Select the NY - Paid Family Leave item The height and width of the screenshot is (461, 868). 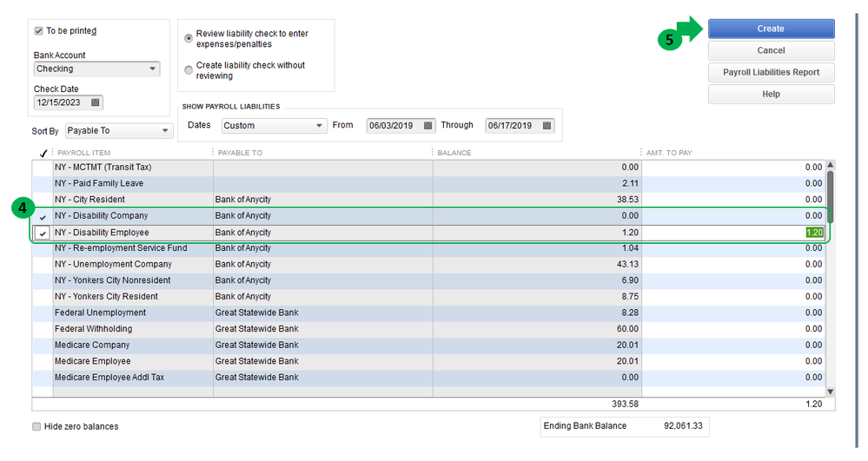(x=98, y=183)
